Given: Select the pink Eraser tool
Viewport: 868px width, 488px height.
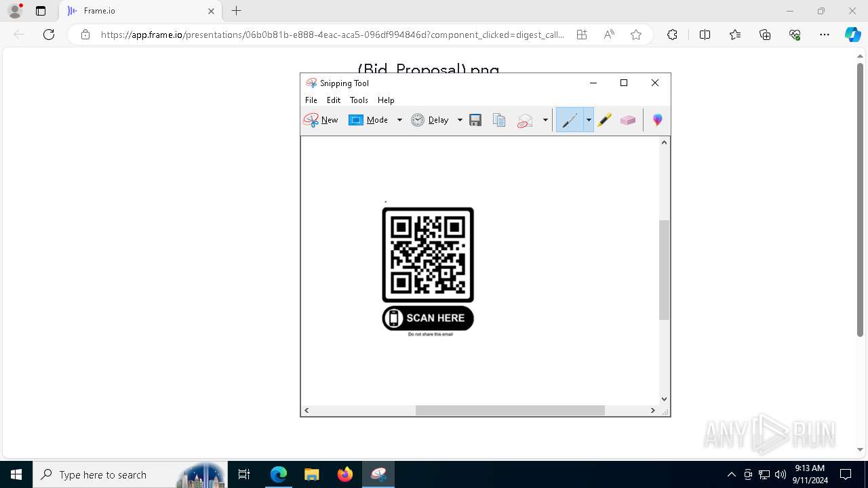Looking at the screenshot, I should pyautogui.click(x=628, y=120).
